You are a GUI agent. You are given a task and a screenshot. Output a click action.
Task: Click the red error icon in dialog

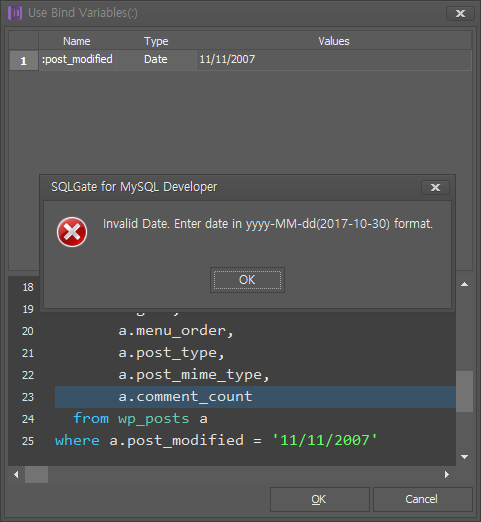[72, 232]
